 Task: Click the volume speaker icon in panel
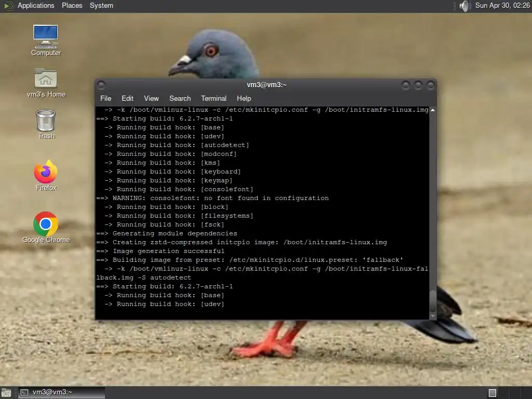(464, 6)
